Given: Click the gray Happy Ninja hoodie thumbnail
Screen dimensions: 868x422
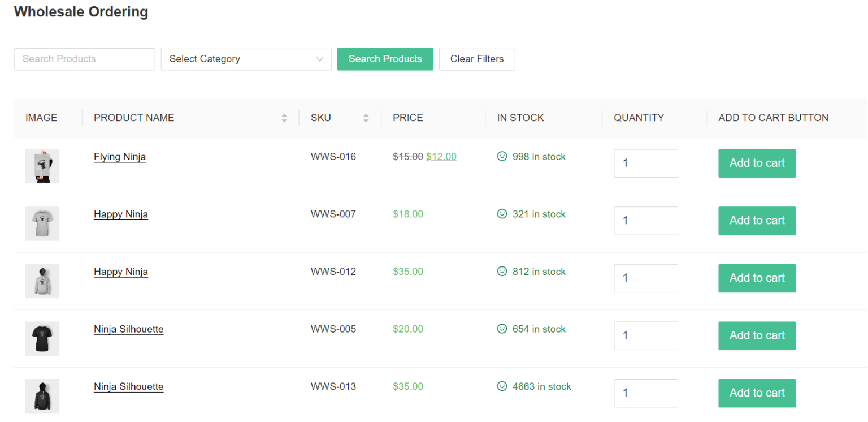Looking at the screenshot, I should (42, 281).
